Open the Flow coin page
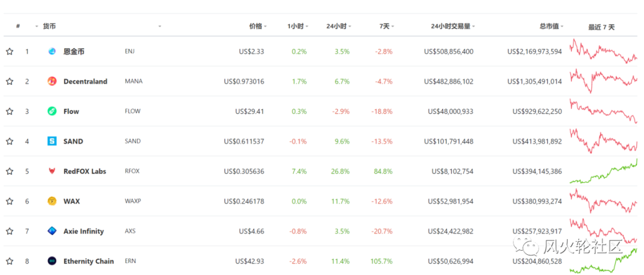644x275 pixels. [x=71, y=112]
